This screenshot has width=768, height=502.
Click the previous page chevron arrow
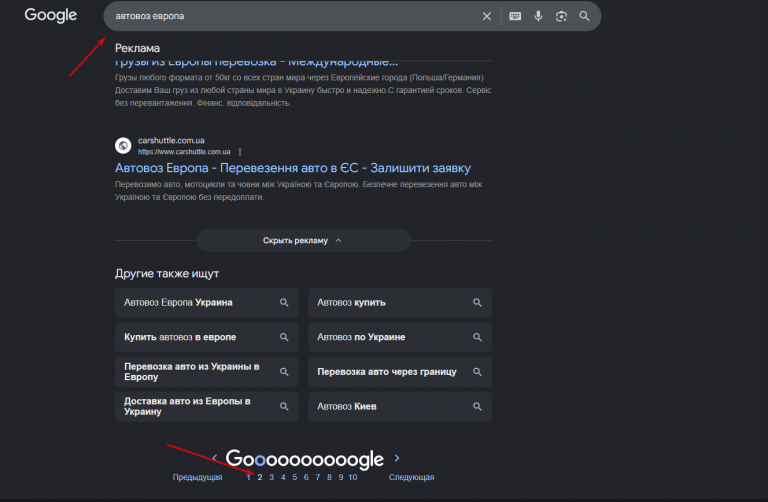pyautogui.click(x=215, y=458)
